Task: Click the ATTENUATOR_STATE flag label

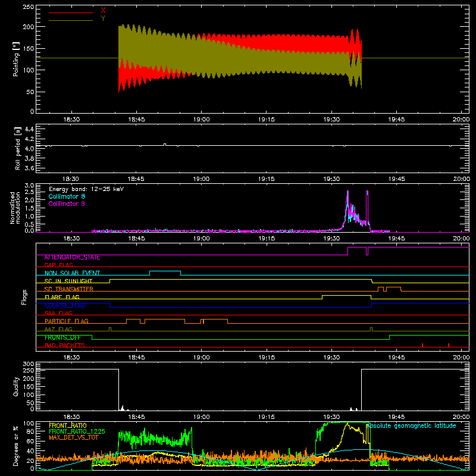Action: (x=72, y=258)
